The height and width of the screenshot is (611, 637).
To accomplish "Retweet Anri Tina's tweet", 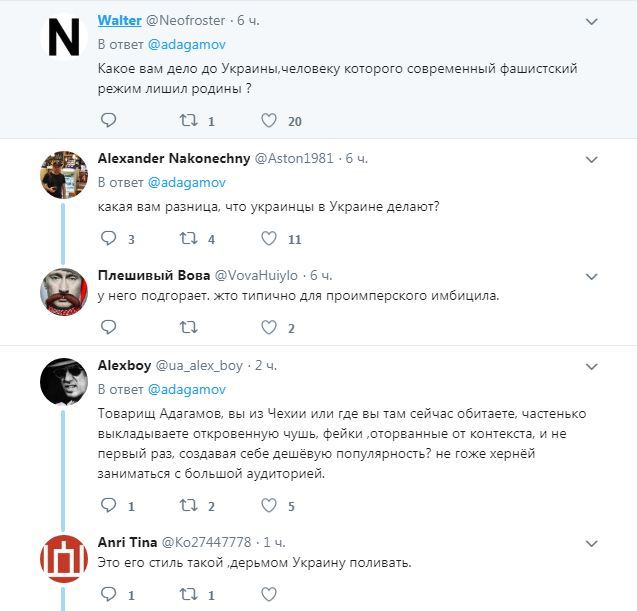I will coord(187,594).
